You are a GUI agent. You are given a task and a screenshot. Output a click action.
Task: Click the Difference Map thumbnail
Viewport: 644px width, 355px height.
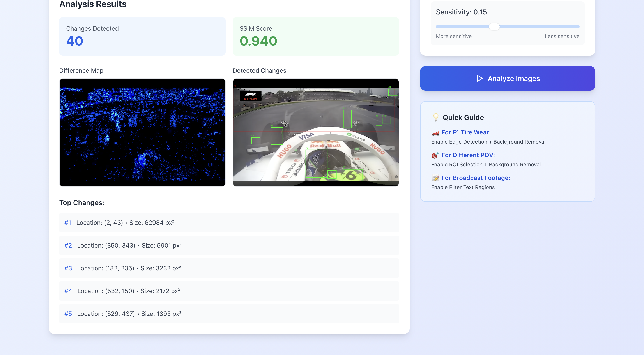(x=142, y=132)
